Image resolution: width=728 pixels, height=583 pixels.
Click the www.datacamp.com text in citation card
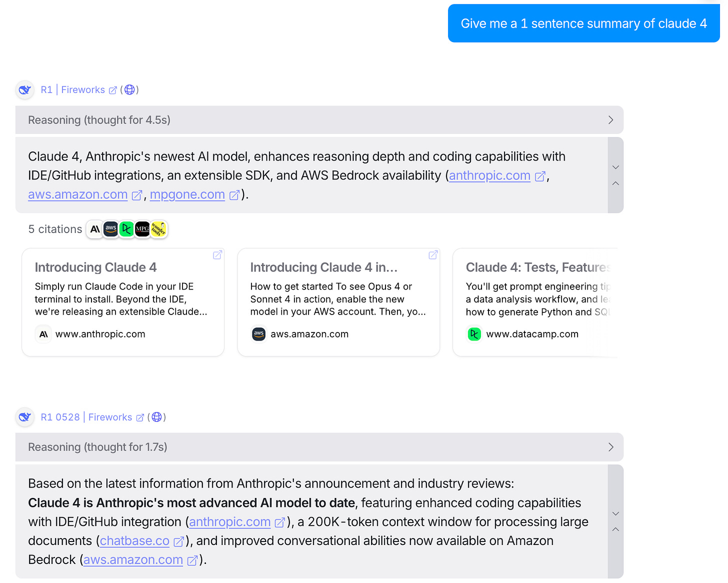point(532,334)
